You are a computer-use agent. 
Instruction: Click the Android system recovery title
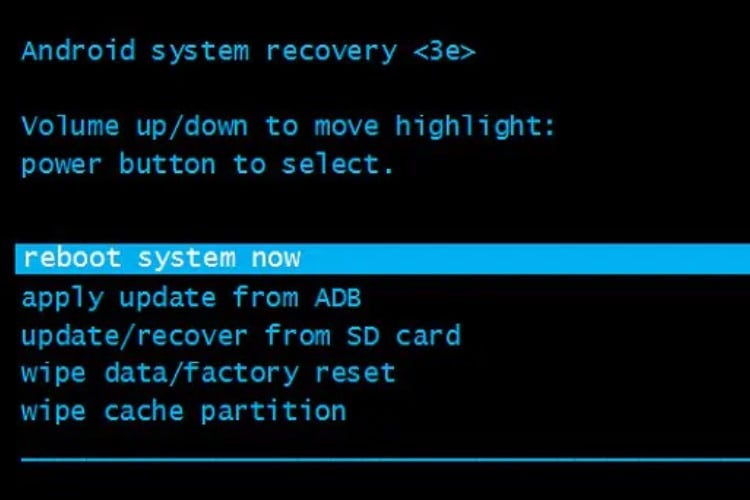click(x=209, y=52)
